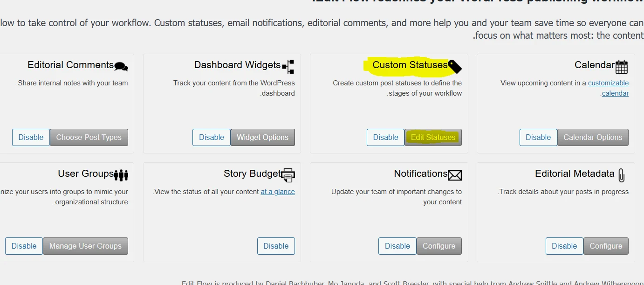The width and height of the screenshot is (644, 285).
Task: Open Manage User Groups
Action: (x=85, y=246)
